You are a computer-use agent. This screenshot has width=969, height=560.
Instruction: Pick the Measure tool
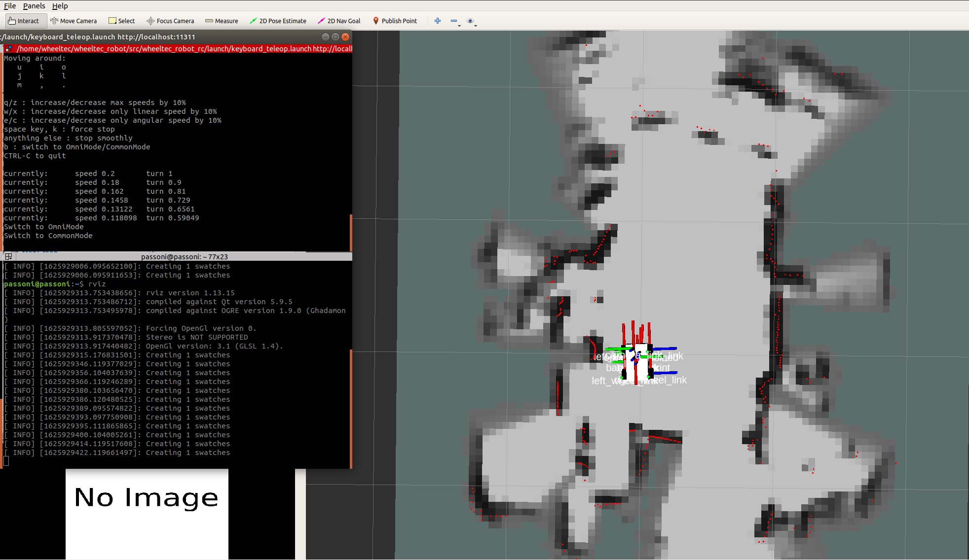[222, 21]
